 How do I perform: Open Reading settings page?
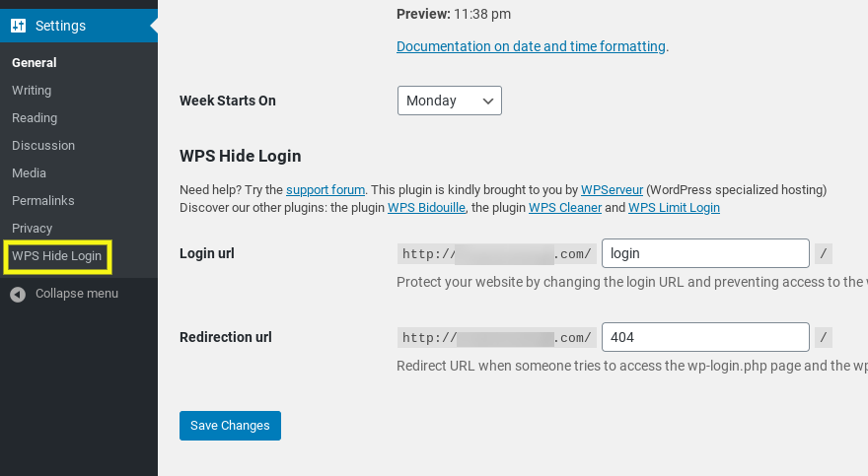[35, 117]
